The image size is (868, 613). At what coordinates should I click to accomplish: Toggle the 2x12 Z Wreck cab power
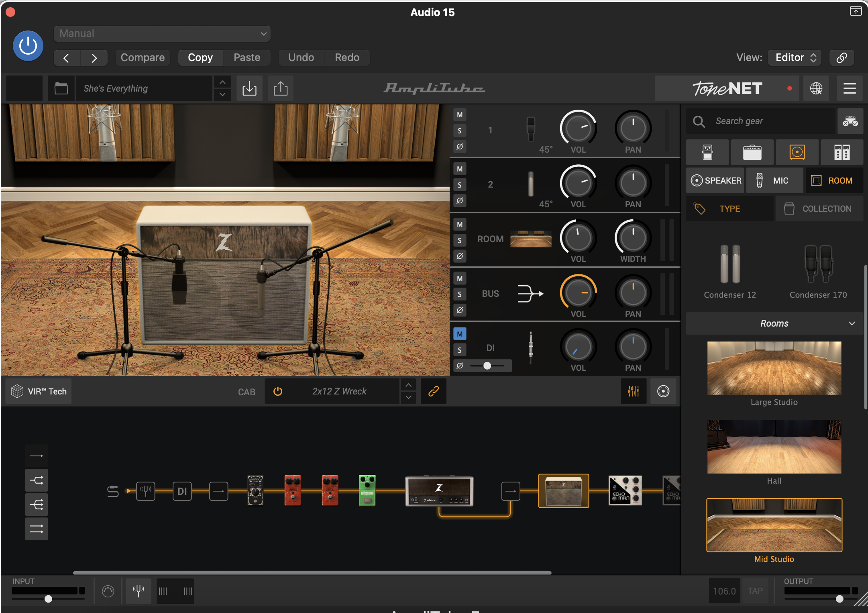(278, 391)
